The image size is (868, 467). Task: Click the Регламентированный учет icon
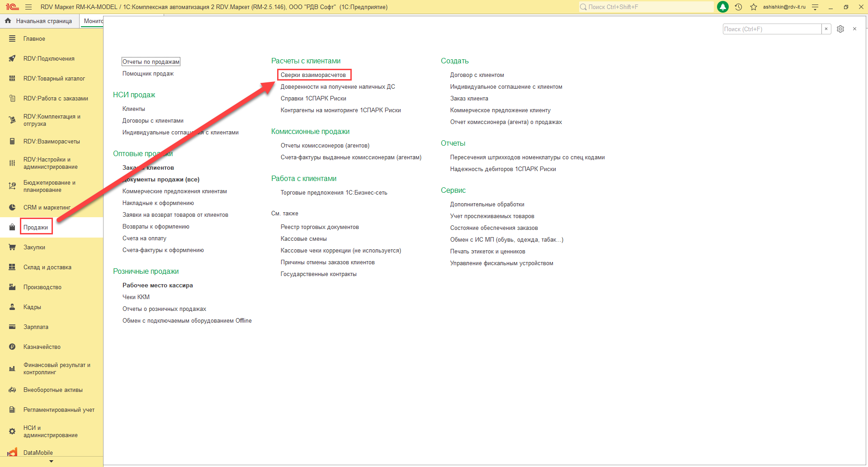pyautogui.click(x=12, y=410)
